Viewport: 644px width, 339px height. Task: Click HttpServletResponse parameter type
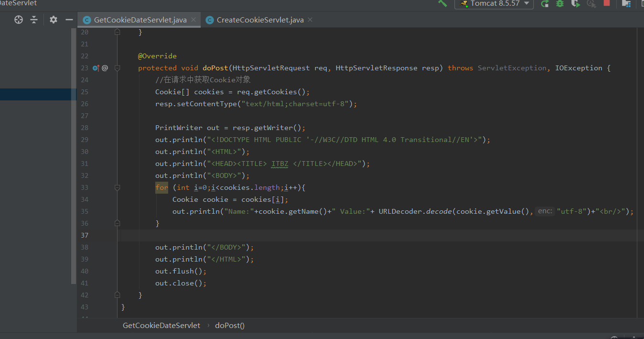coord(376,68)
